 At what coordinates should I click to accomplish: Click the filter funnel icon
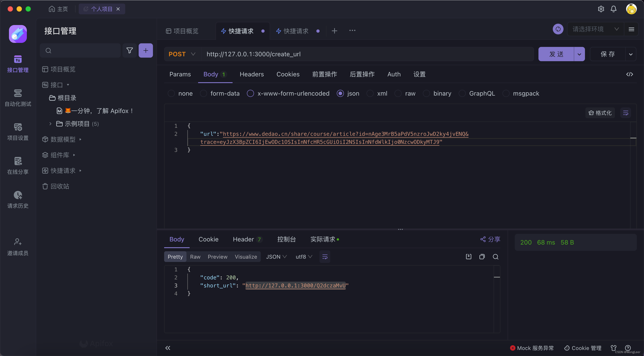[x=129, y=50]
